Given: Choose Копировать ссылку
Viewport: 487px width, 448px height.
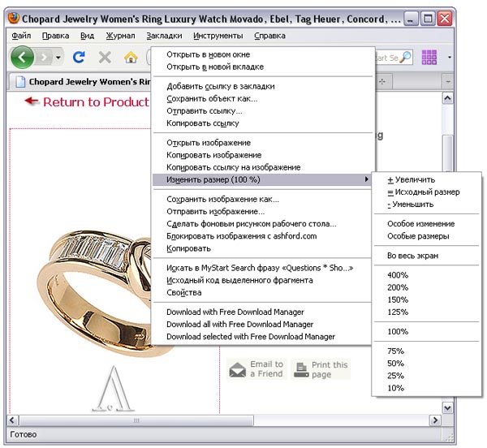Looking at the screenshot, I should (x=263, y=123).
